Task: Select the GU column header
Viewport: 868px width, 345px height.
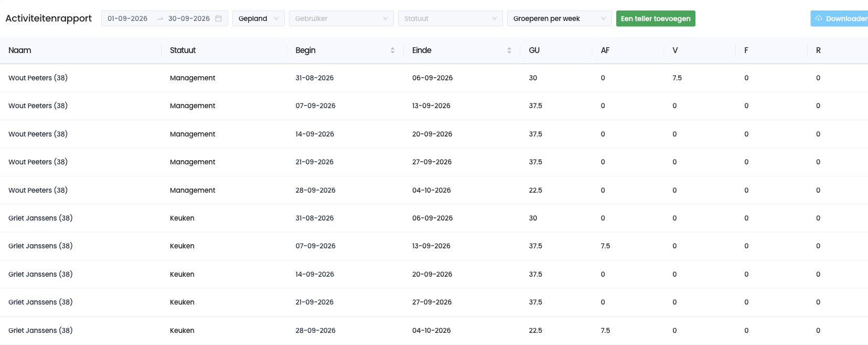Action: click(534, 50)
